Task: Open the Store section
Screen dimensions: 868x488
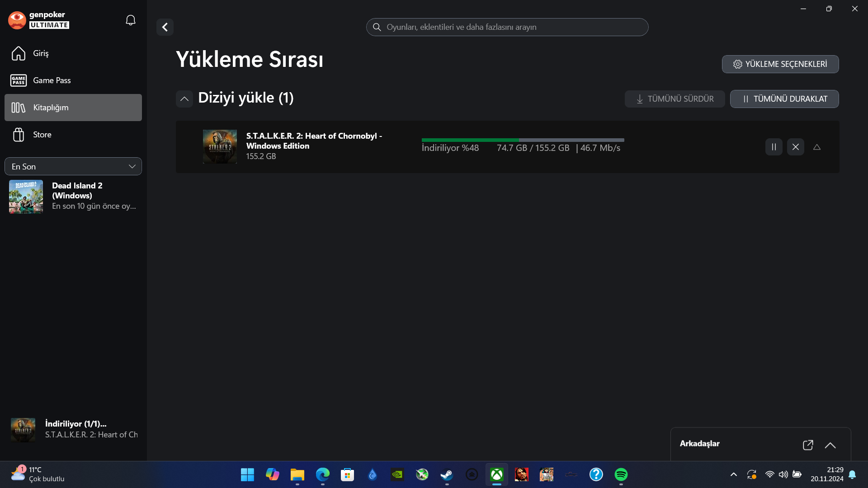Action: [73, 135]
